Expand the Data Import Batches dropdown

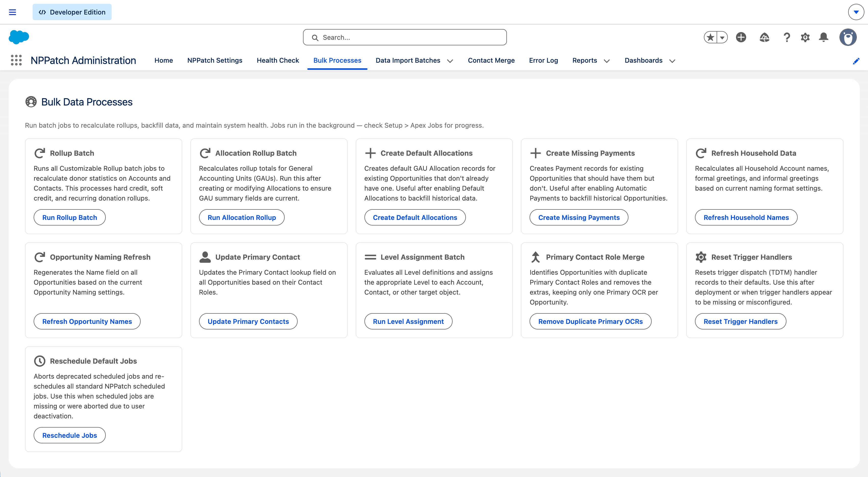tap(451, 61)
